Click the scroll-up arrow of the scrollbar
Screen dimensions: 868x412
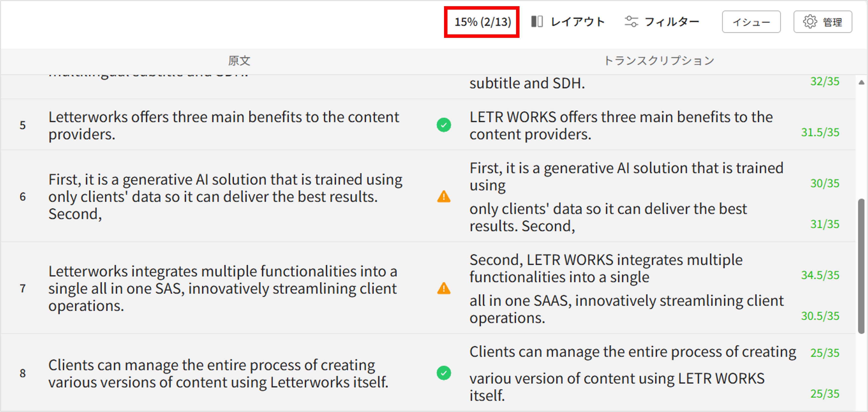pyautogui.click(x=861, y=82)
